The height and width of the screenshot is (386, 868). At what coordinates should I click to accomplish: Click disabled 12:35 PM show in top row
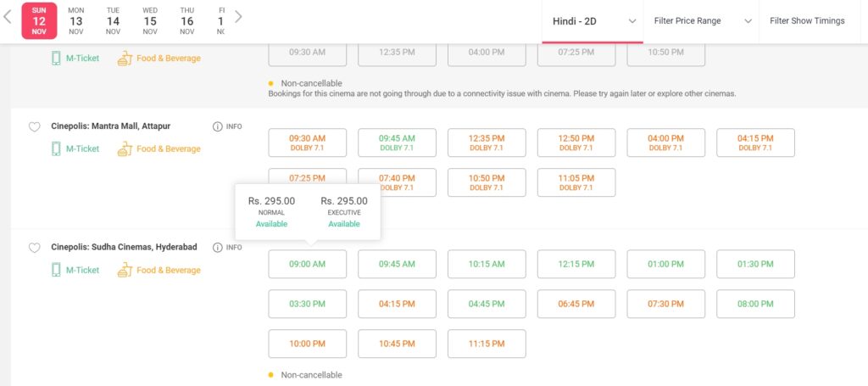(x=397, y=53)
